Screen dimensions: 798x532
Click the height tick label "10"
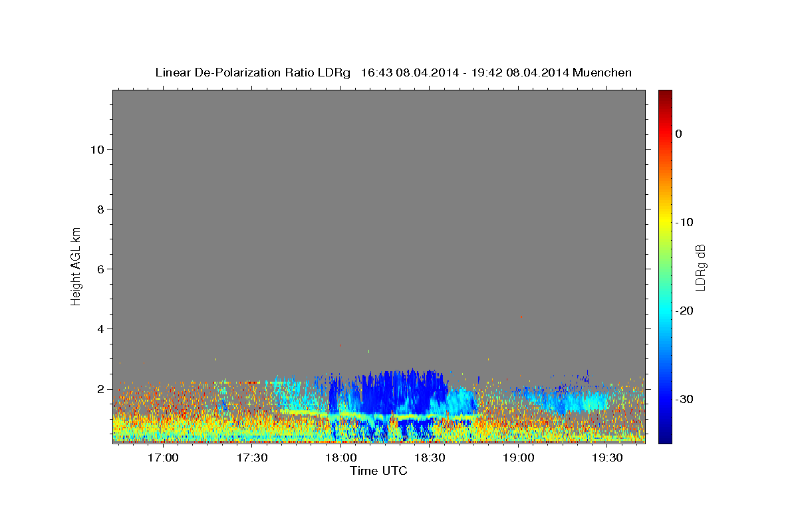[96, 150]
